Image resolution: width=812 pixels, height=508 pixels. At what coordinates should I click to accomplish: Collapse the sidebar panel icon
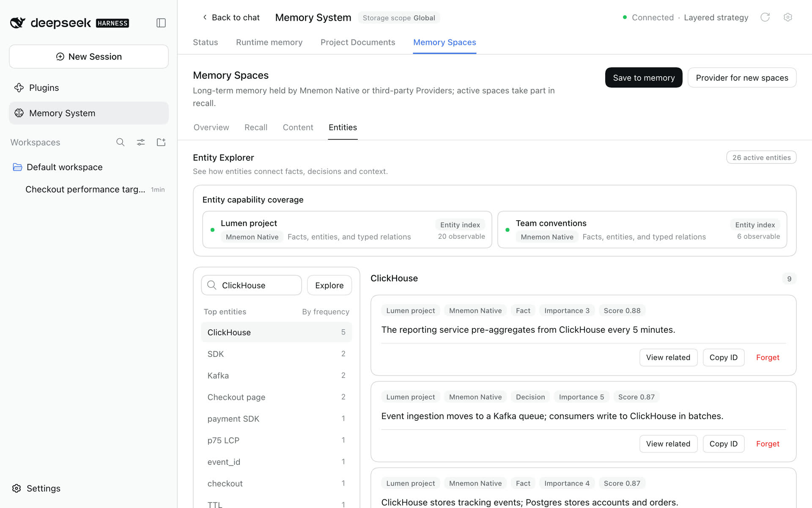pos(161,23)
